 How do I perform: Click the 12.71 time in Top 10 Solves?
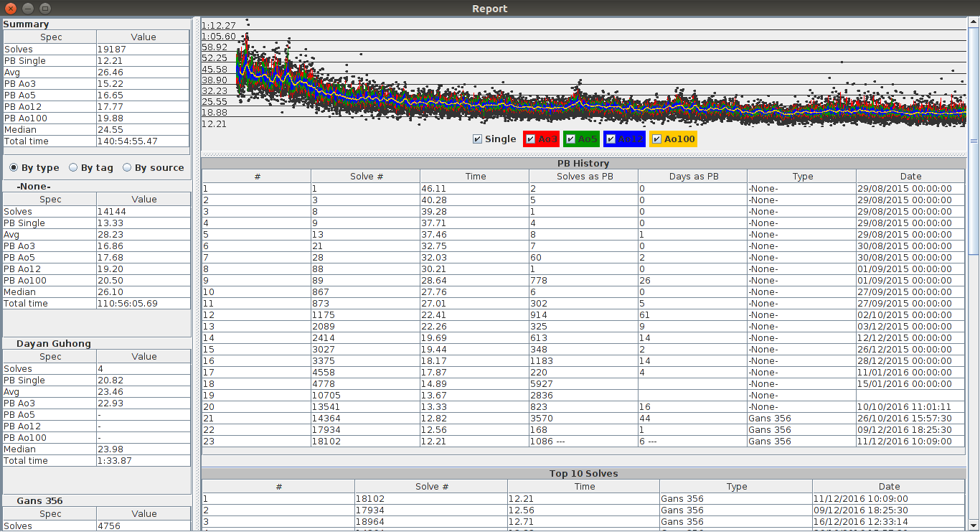click(584, 522)
